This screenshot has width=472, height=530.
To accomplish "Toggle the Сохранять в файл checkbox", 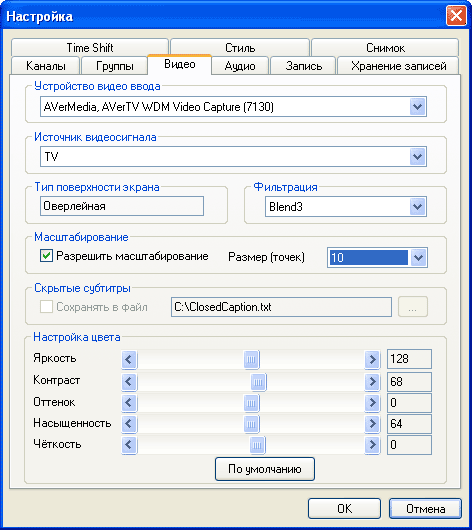I will tap(46, 307).
